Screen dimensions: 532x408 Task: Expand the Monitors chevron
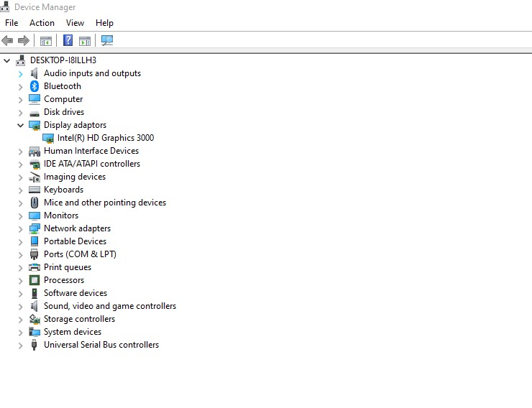[x=20, y=216]
